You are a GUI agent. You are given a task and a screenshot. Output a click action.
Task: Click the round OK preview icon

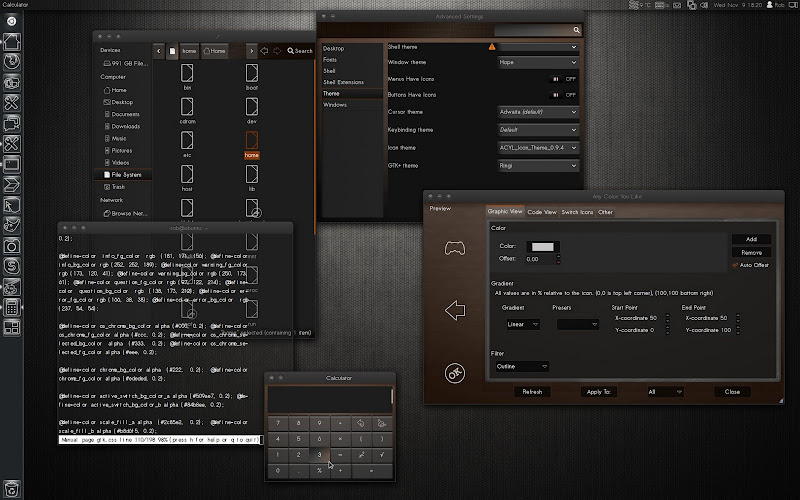(x=455, y=373)
